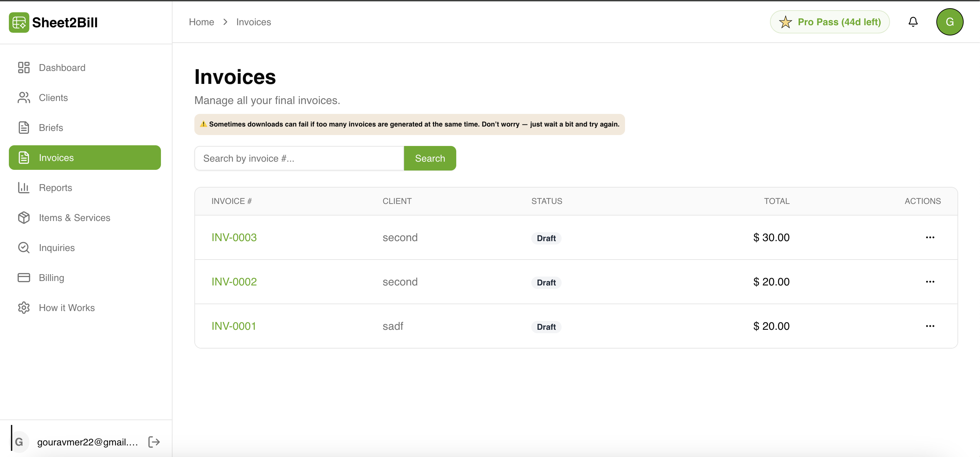Open the Dashboard panel icon
The height and width of the screenshot is (457, 980).
point(24,67)
